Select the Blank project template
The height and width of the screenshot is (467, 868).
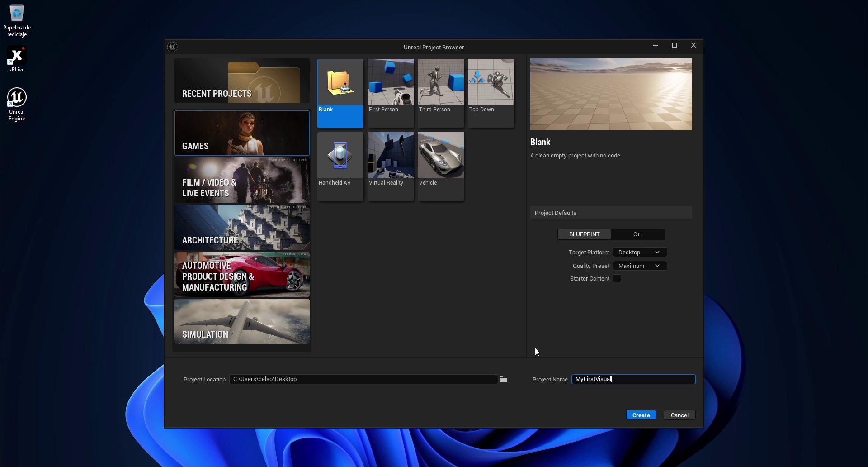coord(340,93)
